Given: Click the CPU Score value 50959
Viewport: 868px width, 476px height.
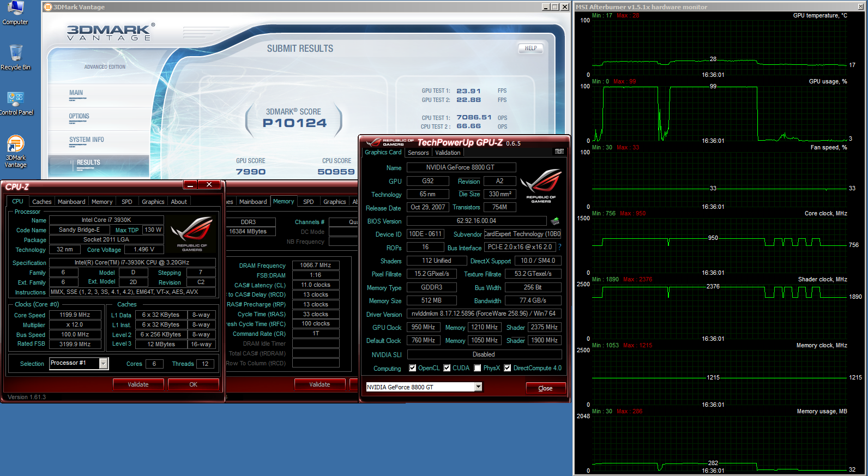Looking at the screenshot, I should click(336, 172).
